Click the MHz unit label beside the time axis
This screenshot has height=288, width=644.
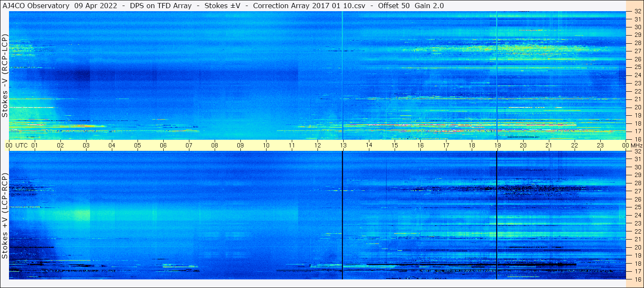(636, 145)
